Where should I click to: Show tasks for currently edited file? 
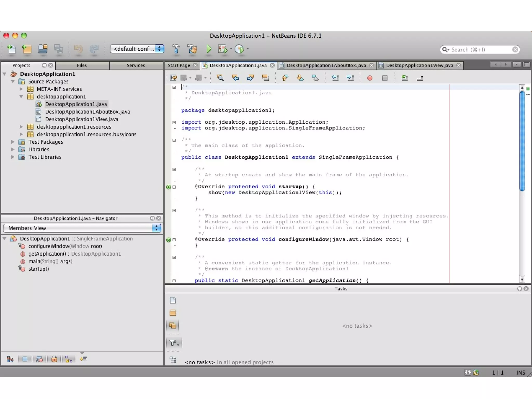coord(173,301)
